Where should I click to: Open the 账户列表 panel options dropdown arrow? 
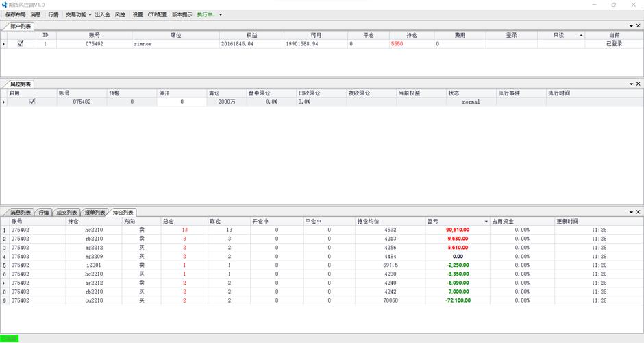[x=630, y=25]
